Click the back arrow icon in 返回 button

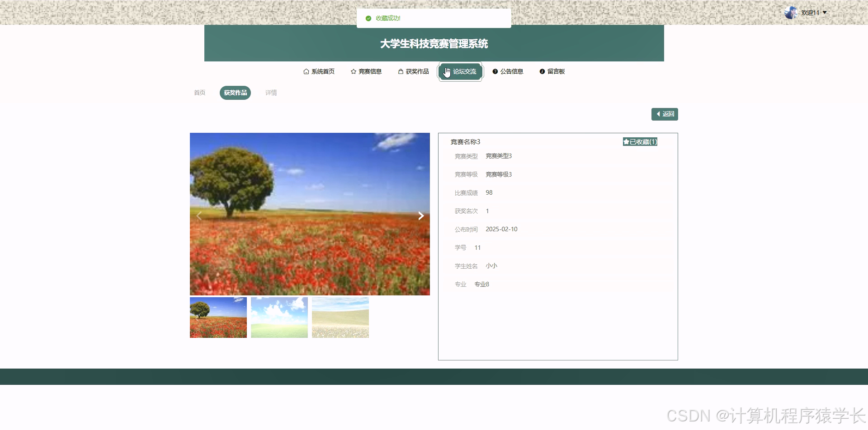click(658, 114)
